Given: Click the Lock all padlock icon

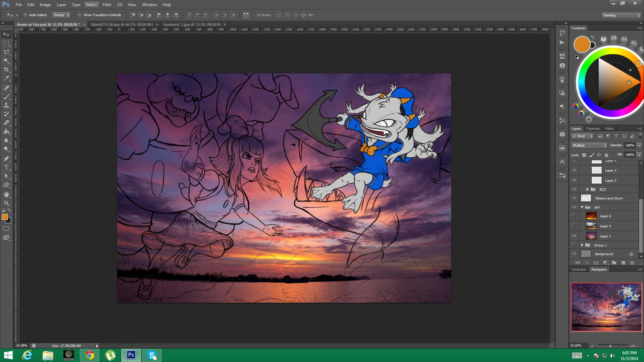Looking at the screenshot, I should tap(606, 155).
